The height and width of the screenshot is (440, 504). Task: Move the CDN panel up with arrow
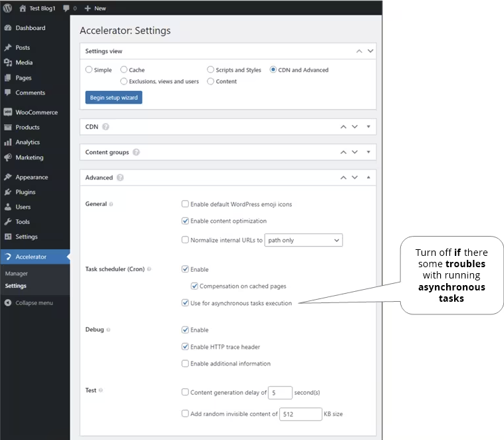[x=343, y=127]
